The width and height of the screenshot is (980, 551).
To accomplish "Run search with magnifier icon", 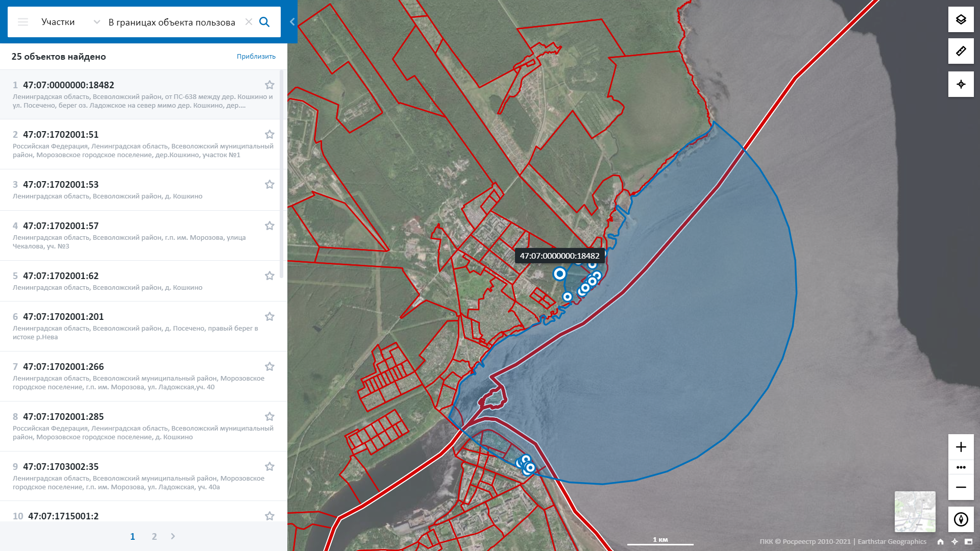I will (x=264, y=22).
